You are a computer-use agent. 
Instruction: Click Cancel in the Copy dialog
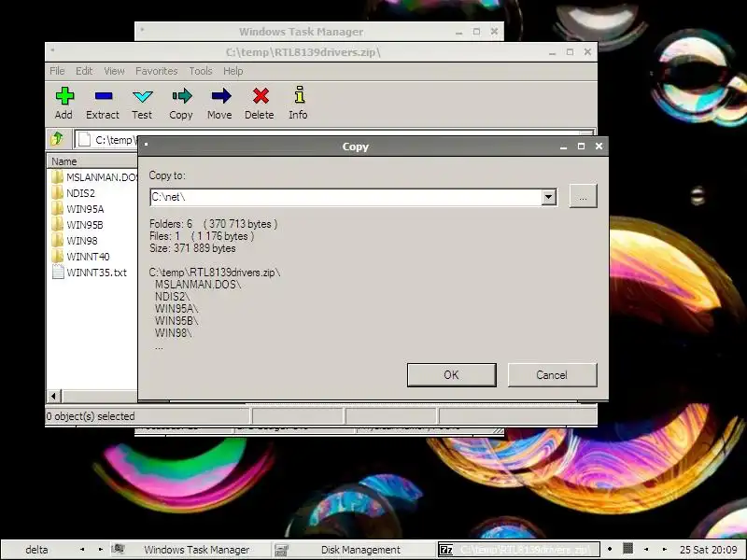[552, 375]
